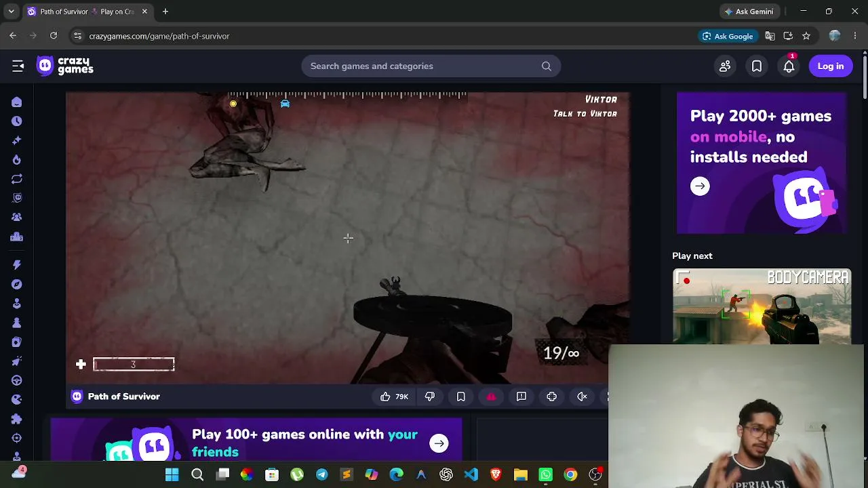Open the CrazyGames Home sidebar icon
Image resolution: width=868 pixels, height=488 pixels.
17,102
